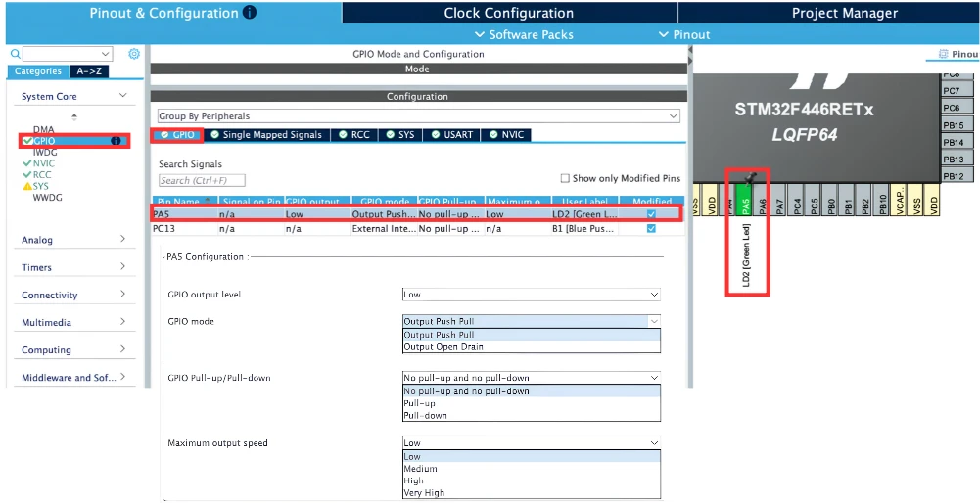980x503 pixels.
Task: Click the panel collapse arrow beside chip view
Action: [690, 58]
